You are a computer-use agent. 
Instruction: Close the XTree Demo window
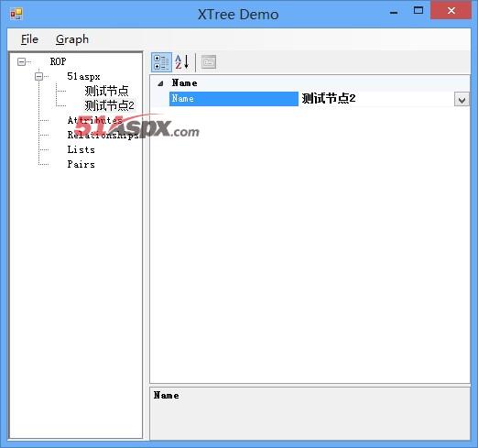point(451,11)
